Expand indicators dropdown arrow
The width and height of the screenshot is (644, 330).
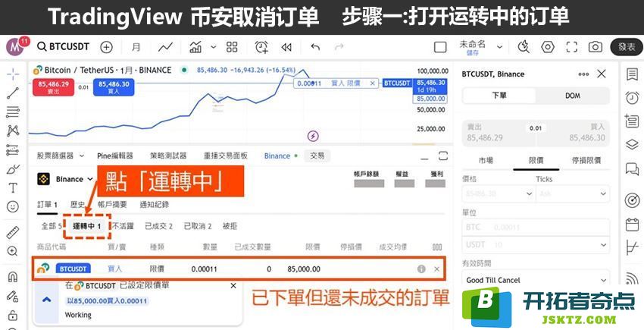(213, 47)
